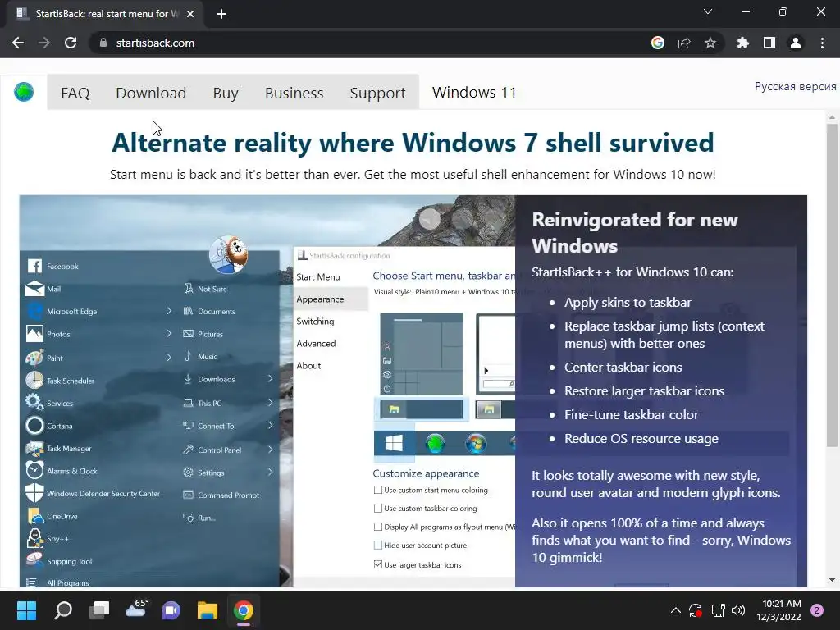Click previous slide arrow on the banner
Image resolution: width=840 pixels, height=630 pixels.
click(430, 218)
